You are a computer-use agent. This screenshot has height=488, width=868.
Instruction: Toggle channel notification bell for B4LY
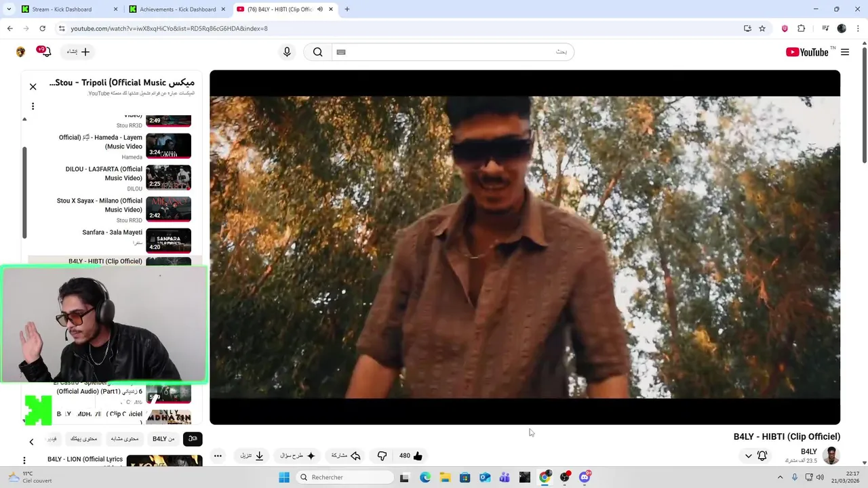[x=762, y=456]
